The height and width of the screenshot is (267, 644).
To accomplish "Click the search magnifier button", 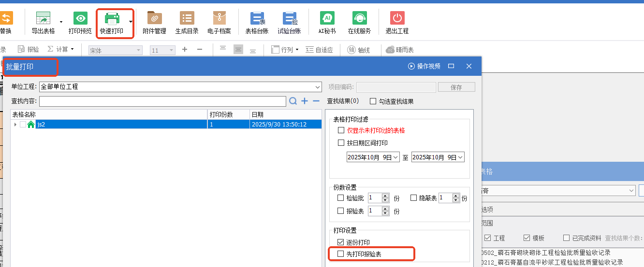I will 293,101.
